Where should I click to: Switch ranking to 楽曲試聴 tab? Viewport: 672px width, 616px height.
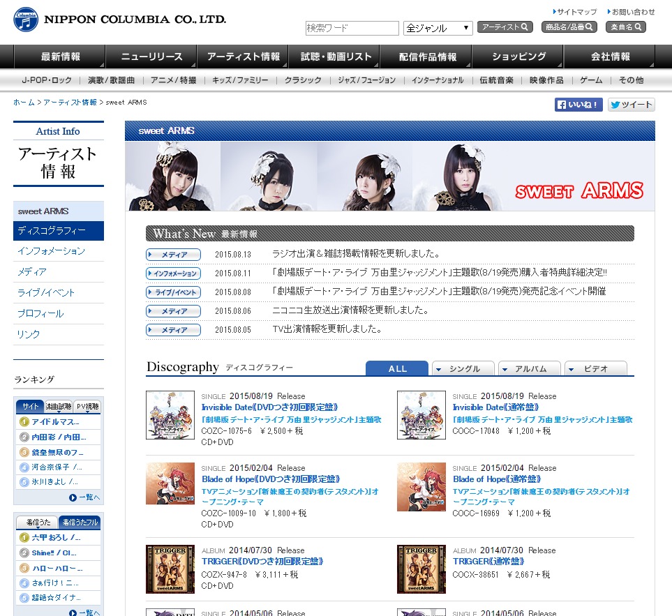tap(59, 407)
